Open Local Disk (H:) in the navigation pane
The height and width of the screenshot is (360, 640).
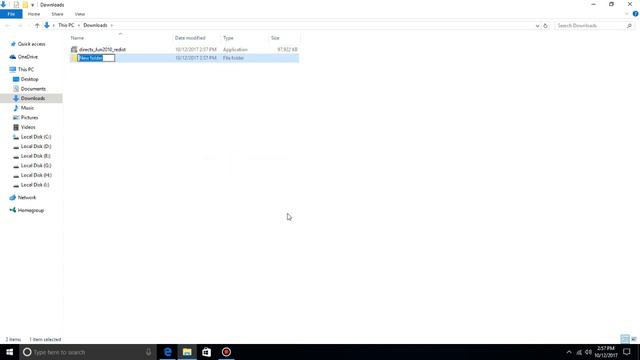pyautogui.click(x=36, y=175)
